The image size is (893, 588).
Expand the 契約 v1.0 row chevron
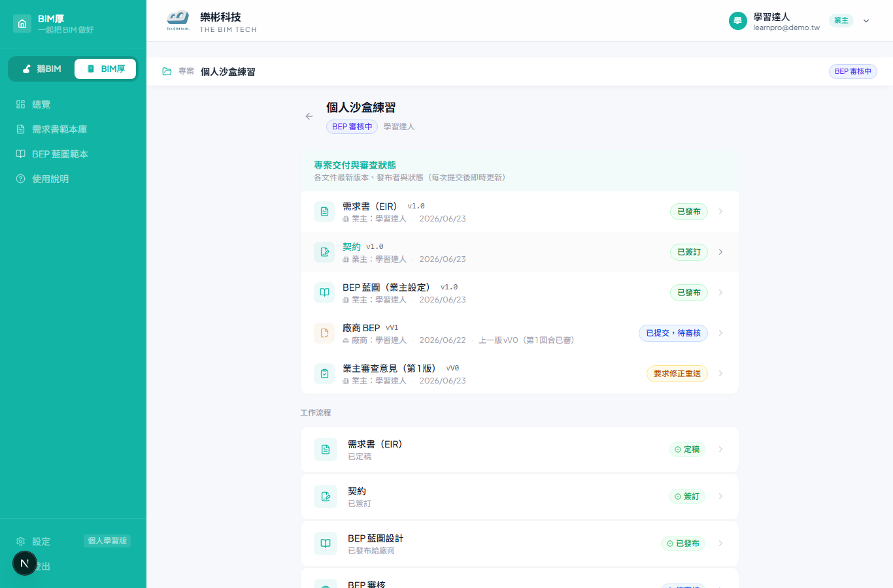(x=720, y=252)
